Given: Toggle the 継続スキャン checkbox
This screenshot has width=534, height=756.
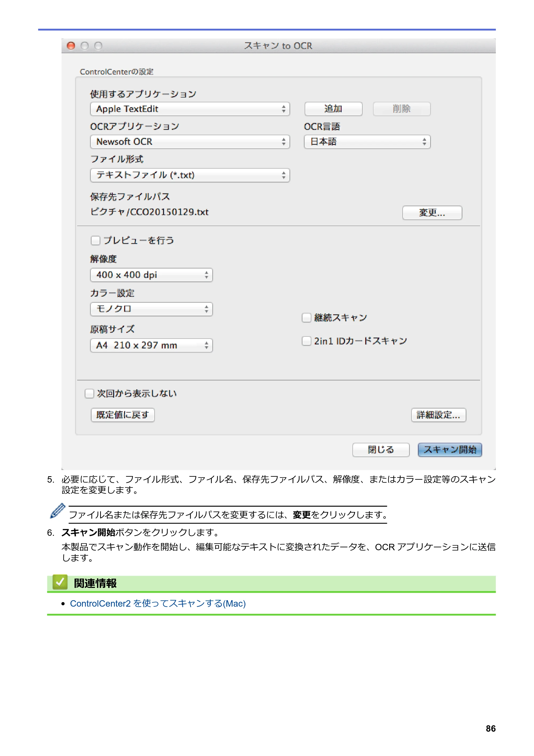Looking at the screenshot, I should point(306,318).
